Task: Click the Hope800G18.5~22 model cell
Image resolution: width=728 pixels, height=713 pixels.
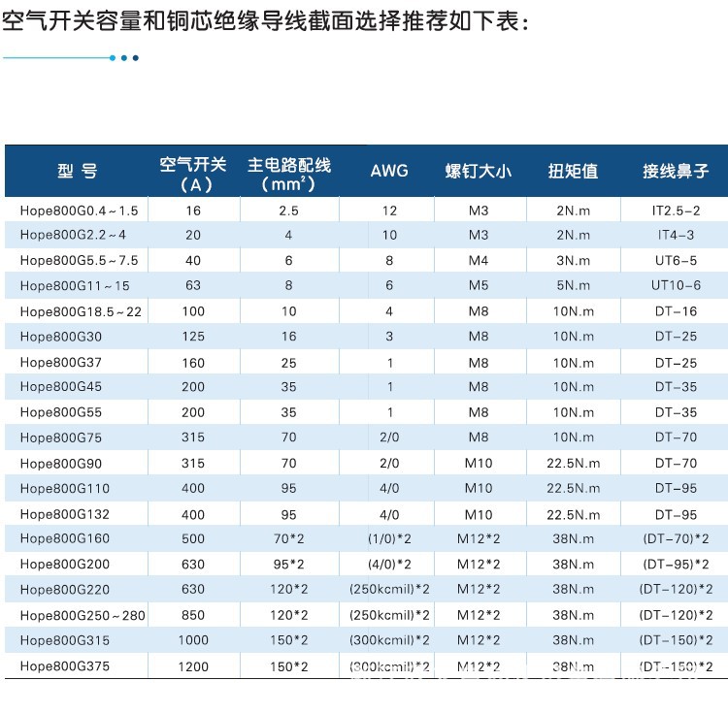Action: pos(81,310)
